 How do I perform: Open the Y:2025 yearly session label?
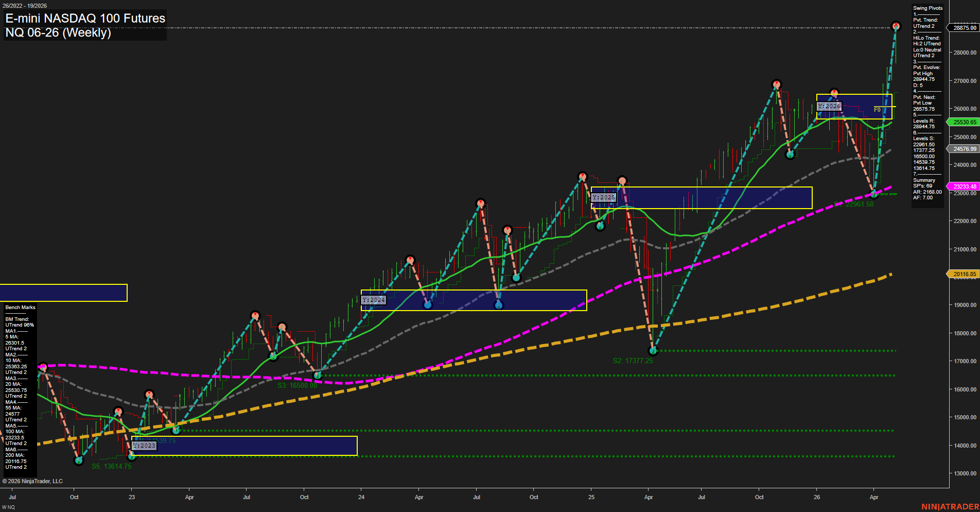click(x=604, y=197)
